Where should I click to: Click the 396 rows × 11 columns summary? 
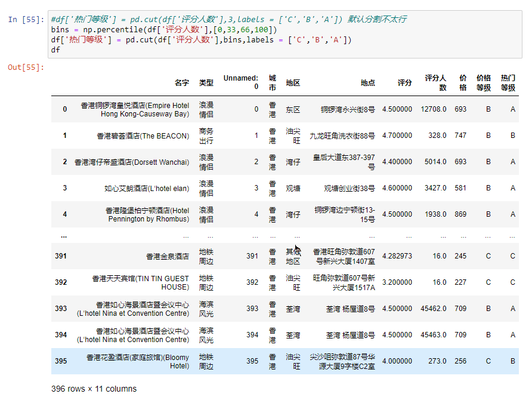click(94, 389)
